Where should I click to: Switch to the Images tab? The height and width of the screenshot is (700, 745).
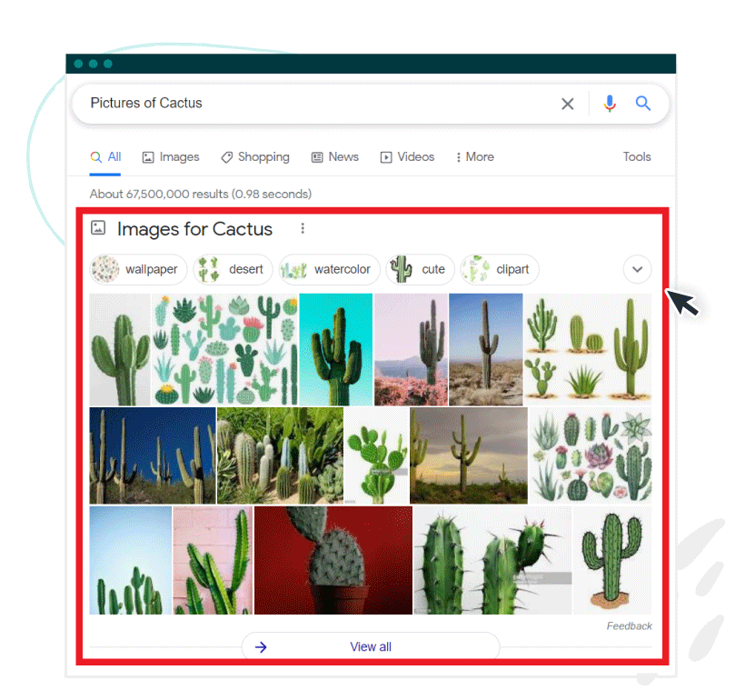coord(171,157)
